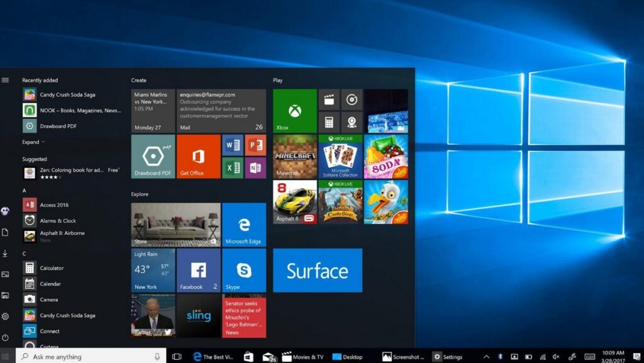Open Connect from the app list

tap(72, 331)
